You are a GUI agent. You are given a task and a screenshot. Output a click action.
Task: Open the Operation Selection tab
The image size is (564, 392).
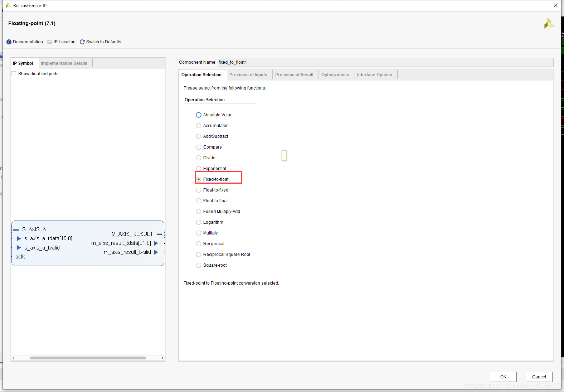pyautogui.click(x=201, y=75)
